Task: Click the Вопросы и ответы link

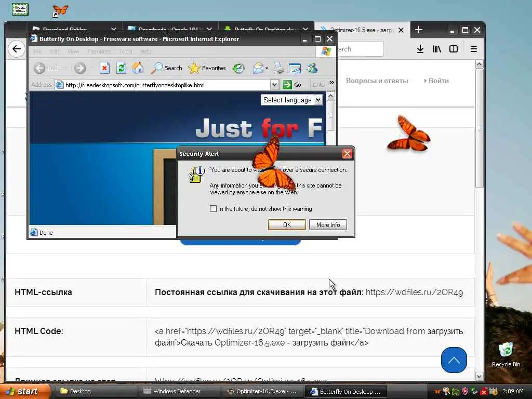Action: [x=377, y=81]
